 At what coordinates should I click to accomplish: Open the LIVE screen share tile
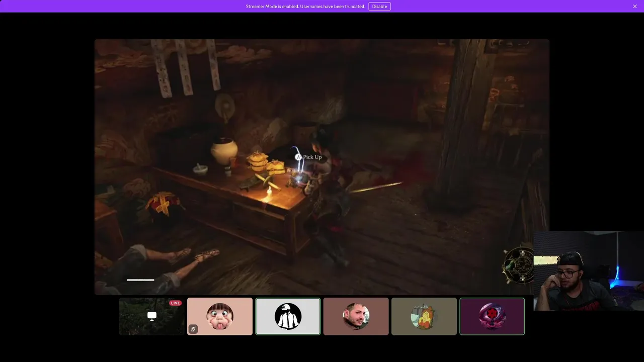[x=151, y=316]
